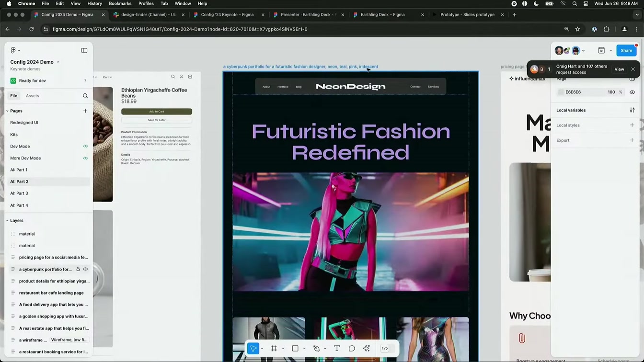Viewport: 644px width, 362px height.
Task: Click Portfolio link in NeonDesign navbar
Action: tap(283, 87)
